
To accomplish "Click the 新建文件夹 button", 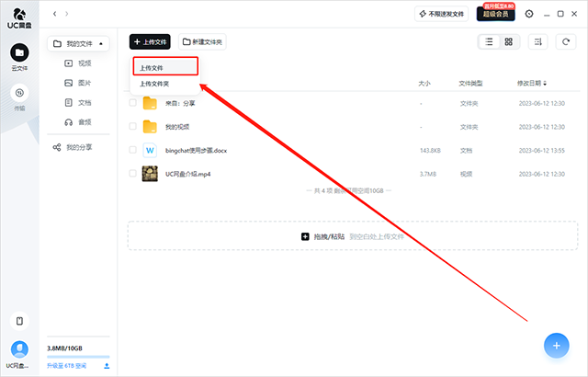I will pyautogui.click(x=203, y=42).
